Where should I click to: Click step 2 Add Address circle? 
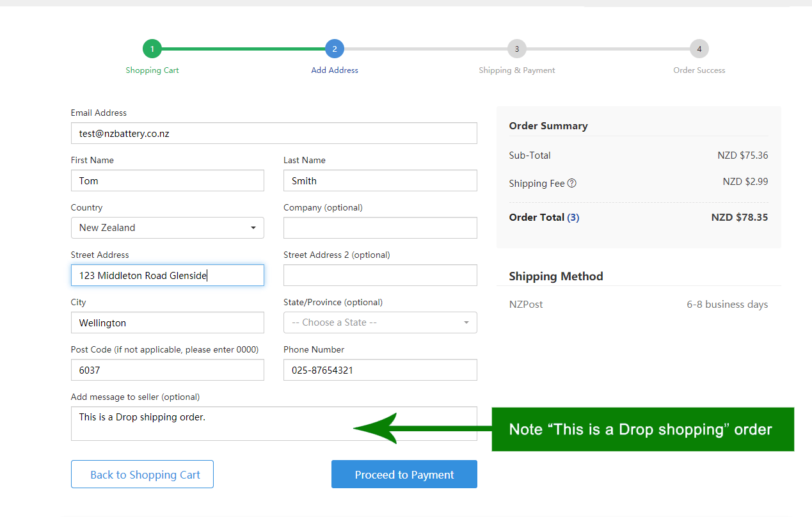tap(335, 49)
